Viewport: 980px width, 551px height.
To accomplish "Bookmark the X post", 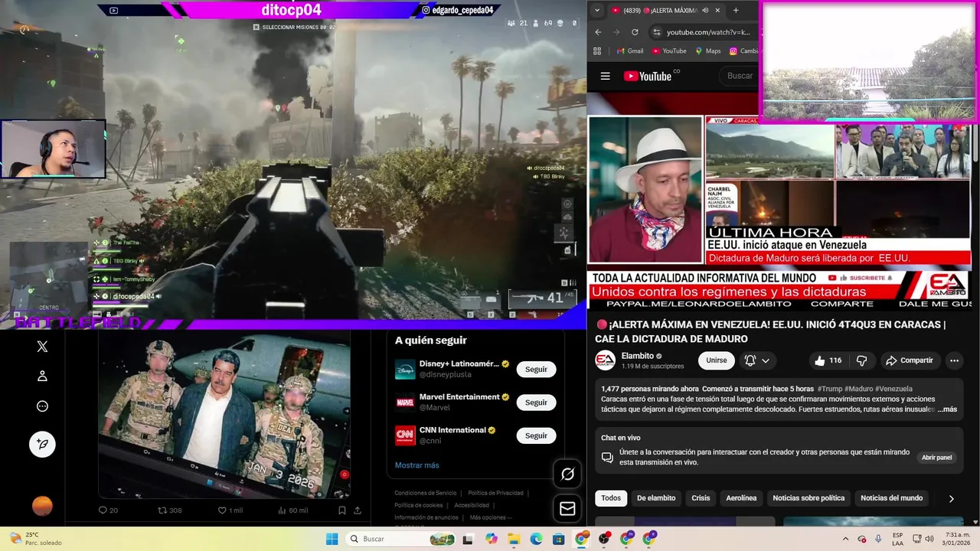I will coord(342,510).
